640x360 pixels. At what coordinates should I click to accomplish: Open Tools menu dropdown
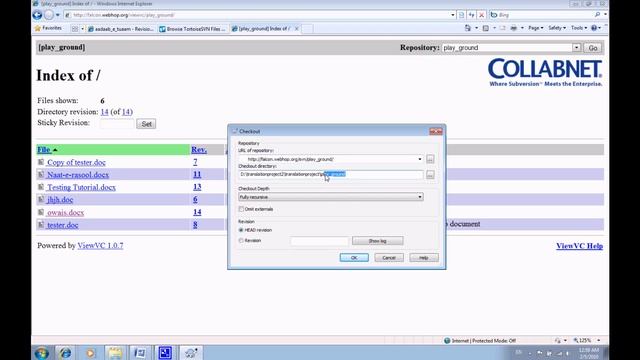(579, 28)
